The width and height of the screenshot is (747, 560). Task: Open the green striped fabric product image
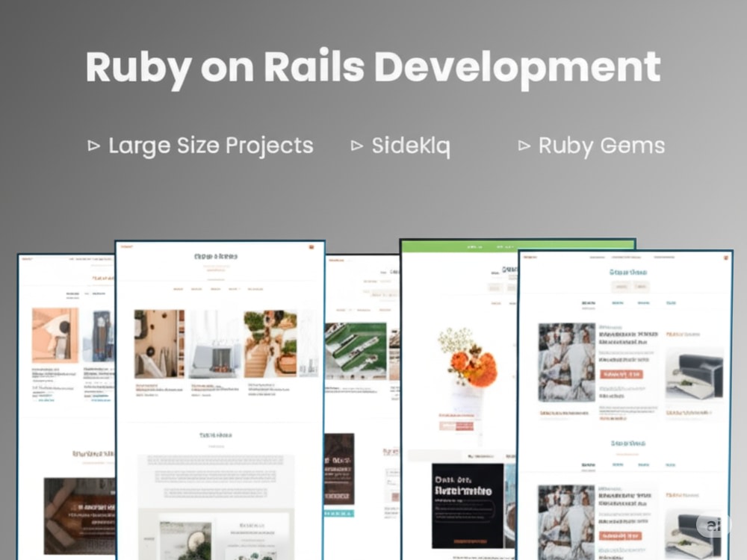(x=356, y=350)
